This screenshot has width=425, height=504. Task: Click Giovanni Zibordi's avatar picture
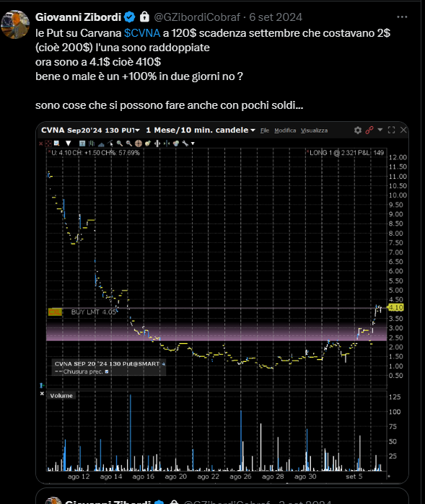click(x=15, y=25)
